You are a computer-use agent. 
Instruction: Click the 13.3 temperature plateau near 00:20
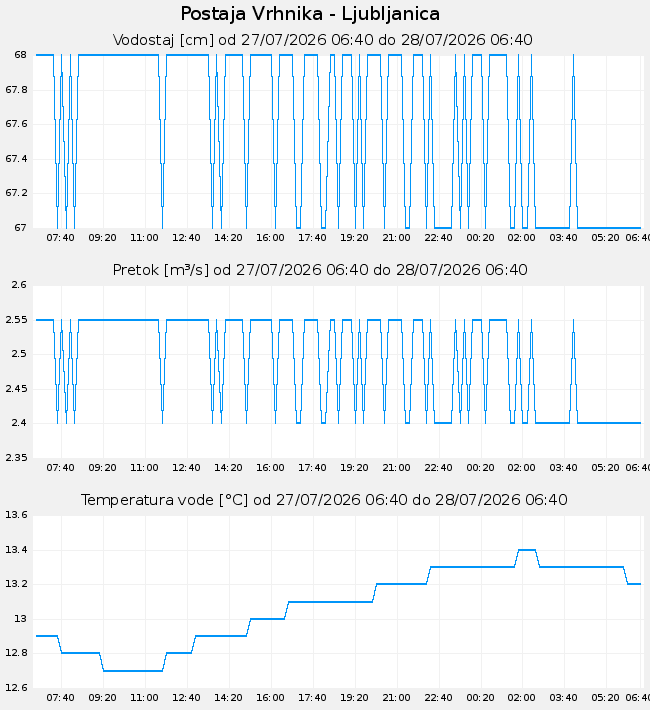472,567
